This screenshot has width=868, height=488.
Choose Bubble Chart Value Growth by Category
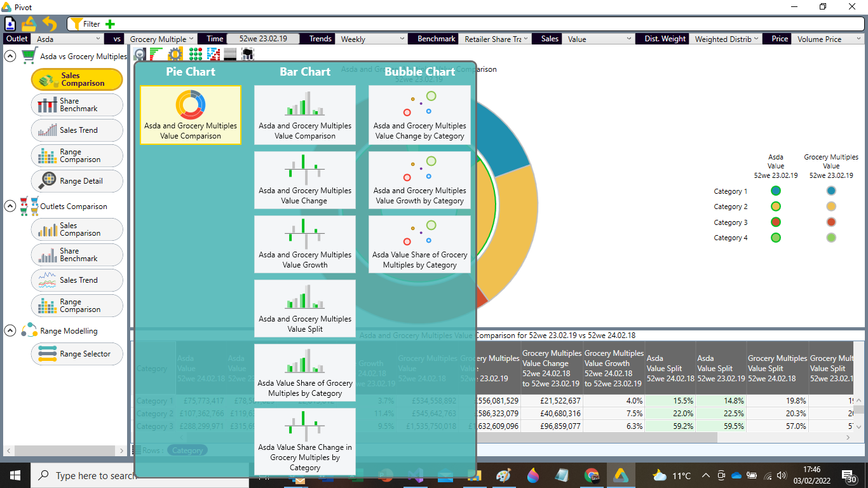420,180
